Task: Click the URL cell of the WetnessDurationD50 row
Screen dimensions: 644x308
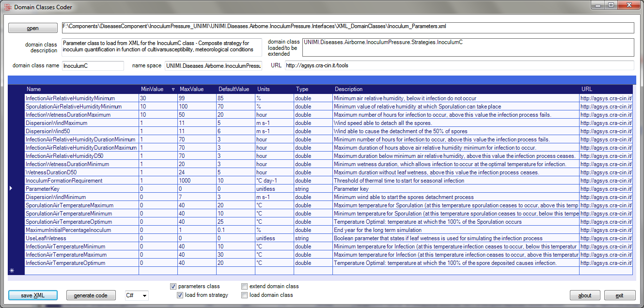Action: click(x=606, y=172)
